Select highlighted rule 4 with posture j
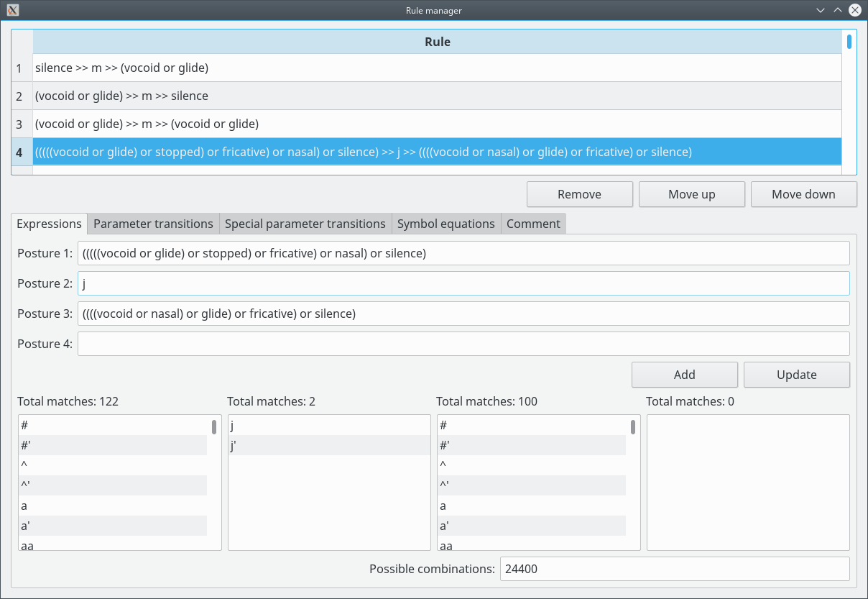This screenshot has width=868, height=599. pyautogui.click(x=437, y=152)
